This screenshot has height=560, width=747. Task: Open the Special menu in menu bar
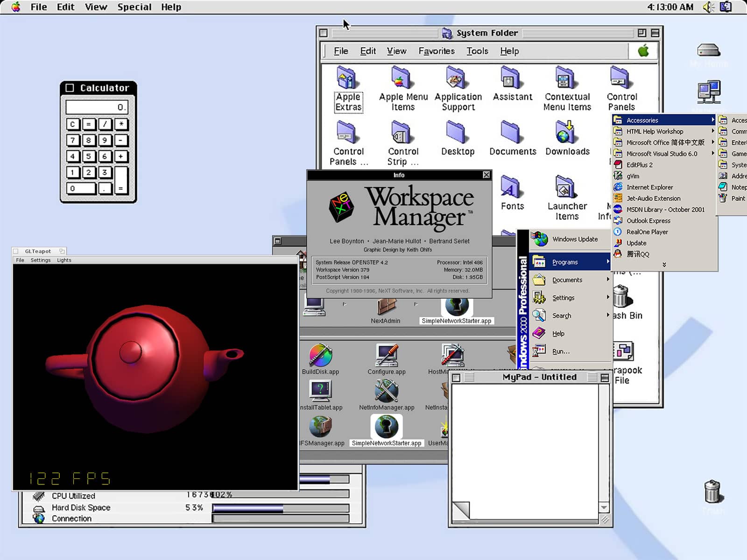click(134, 7)
